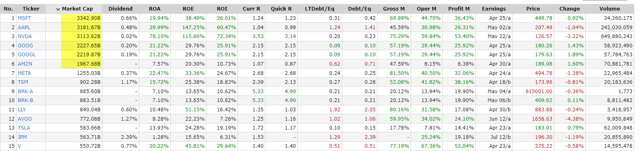Click TSM earnings date Apr 18/b
Screen dimensions: 644x151
pos(500,82)
